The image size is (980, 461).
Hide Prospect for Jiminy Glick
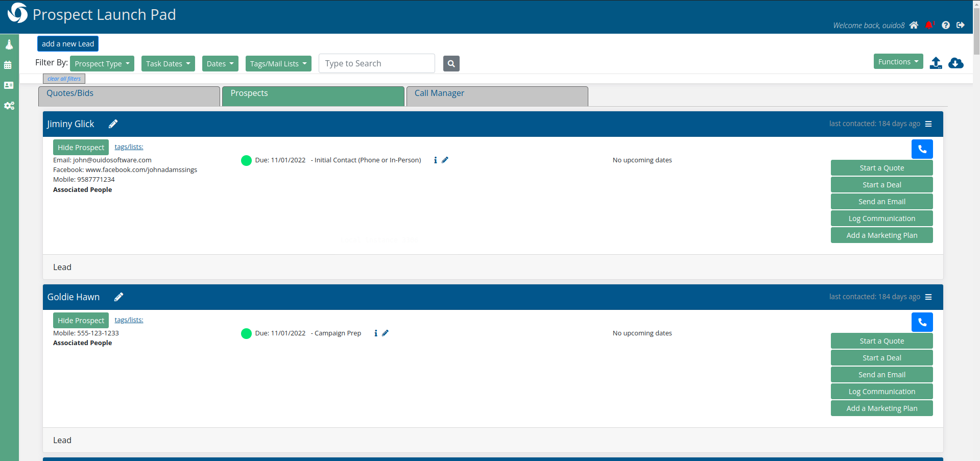click(x=81, y=148)
